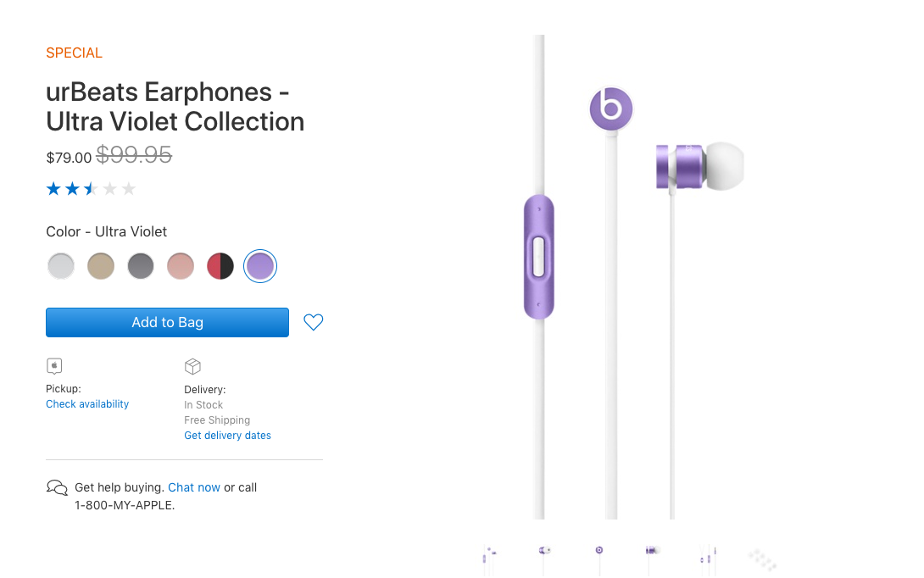Select the silver color swatch
The image size is (924, 578).
point(61,266)
